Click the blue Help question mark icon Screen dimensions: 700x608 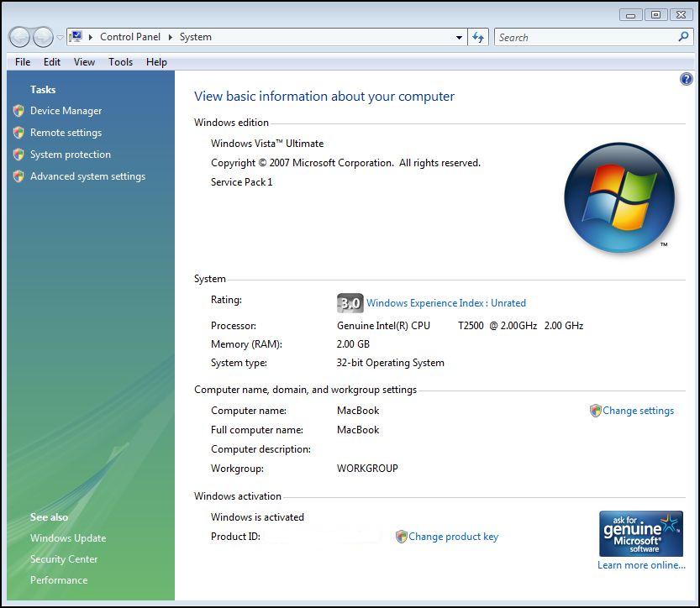[x=687, y=79]
